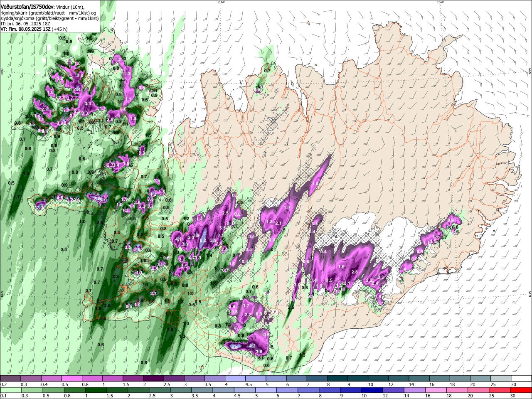Screen dimensions: 532x399
Task: Click the snow scale swatch starting at 0.2
Action: (11, 379)
